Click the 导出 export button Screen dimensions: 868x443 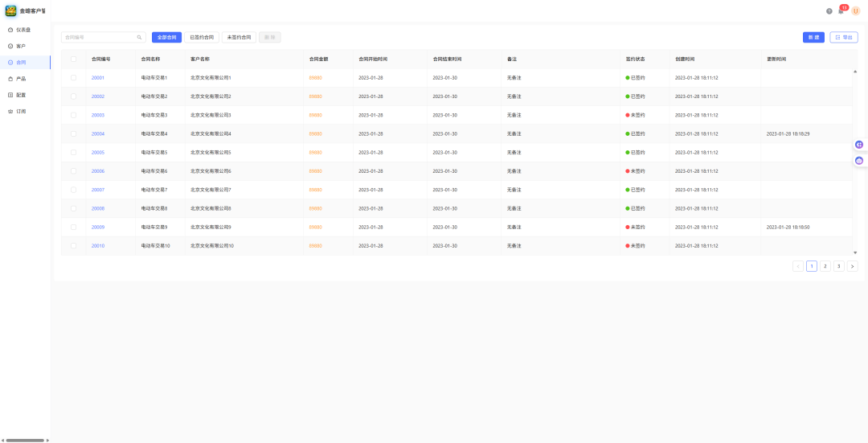[844, 38]
